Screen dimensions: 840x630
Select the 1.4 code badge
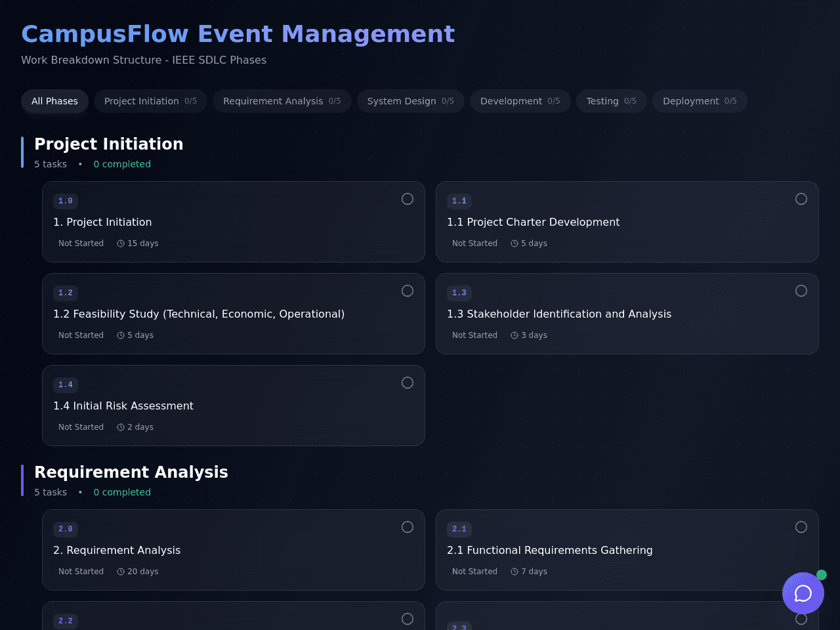66,385
